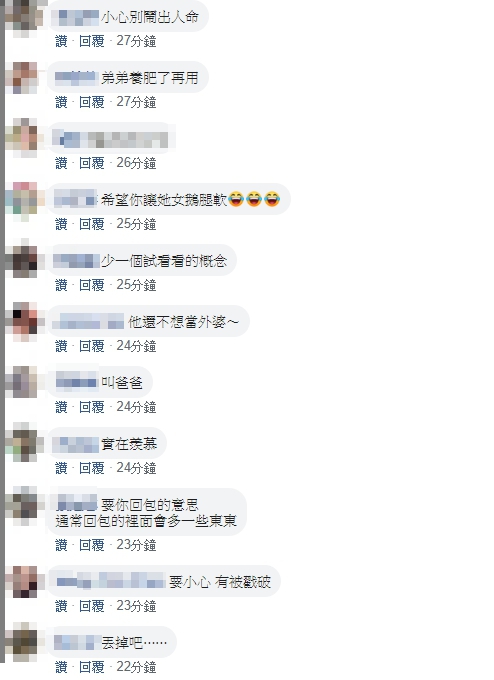Image resolution: width=494 pixels, height=680 pixels.
Task: Open avatar beside comment 他還不想當外婆～
Action: coord(24,321)
